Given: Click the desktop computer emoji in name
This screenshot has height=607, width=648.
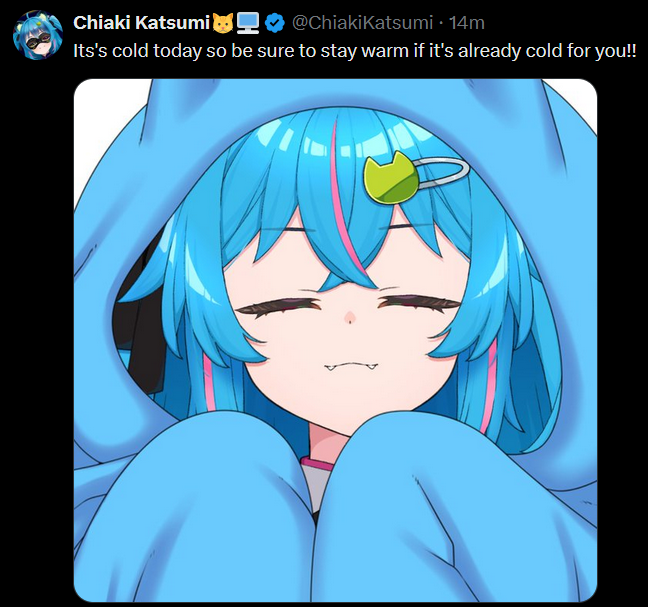Looking at the screenshot, I should (x=248, y=23).
